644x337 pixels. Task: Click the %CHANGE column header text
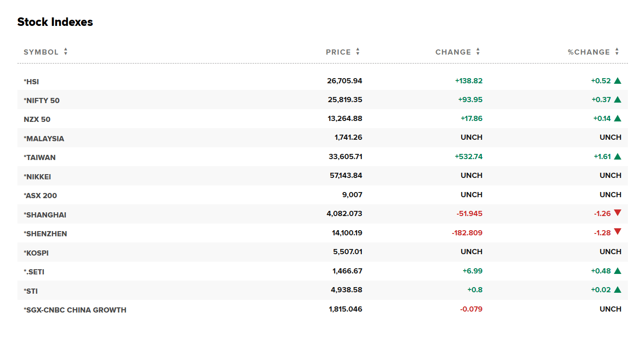[589, 52]
